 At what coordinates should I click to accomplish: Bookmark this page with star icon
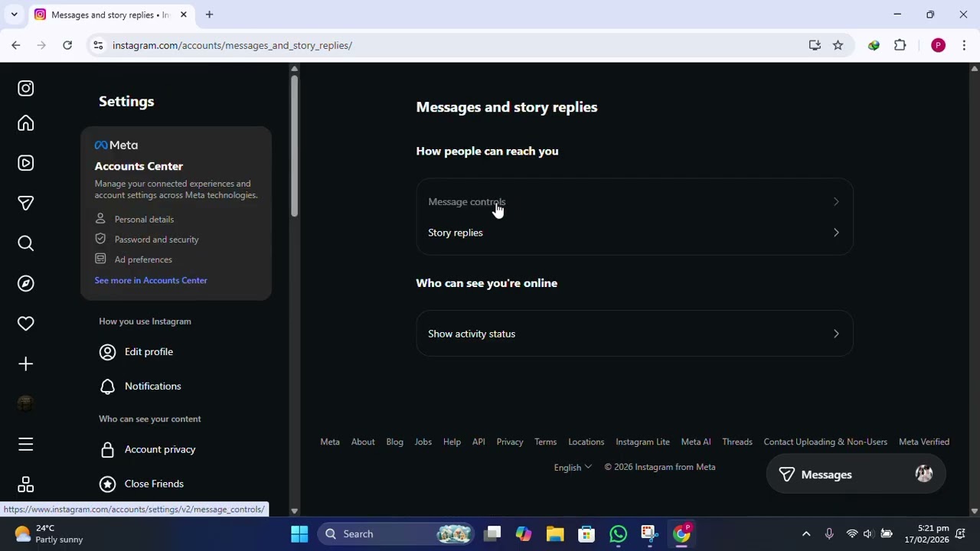pos(838,45)
